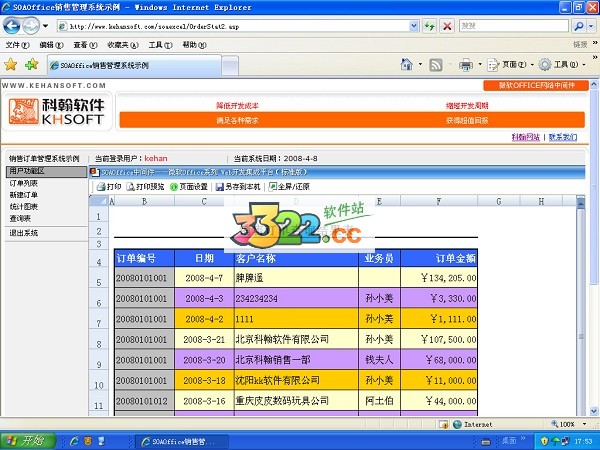
Task: Open the 收藏夹 menu
Action: pyautogui.click(x=123, y=45)
